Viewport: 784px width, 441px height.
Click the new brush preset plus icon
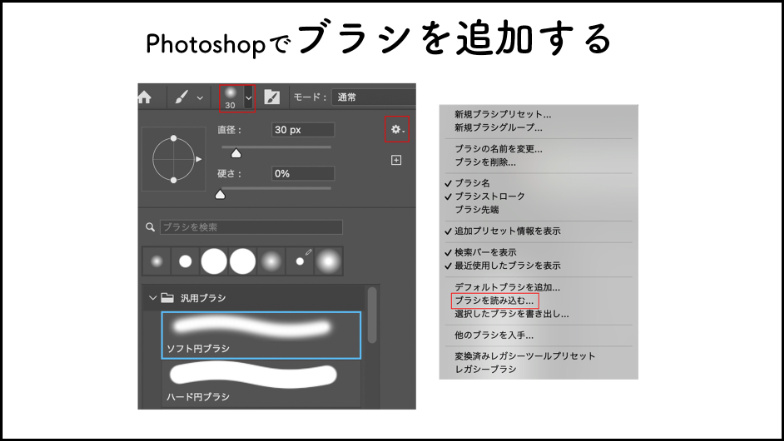396,160
